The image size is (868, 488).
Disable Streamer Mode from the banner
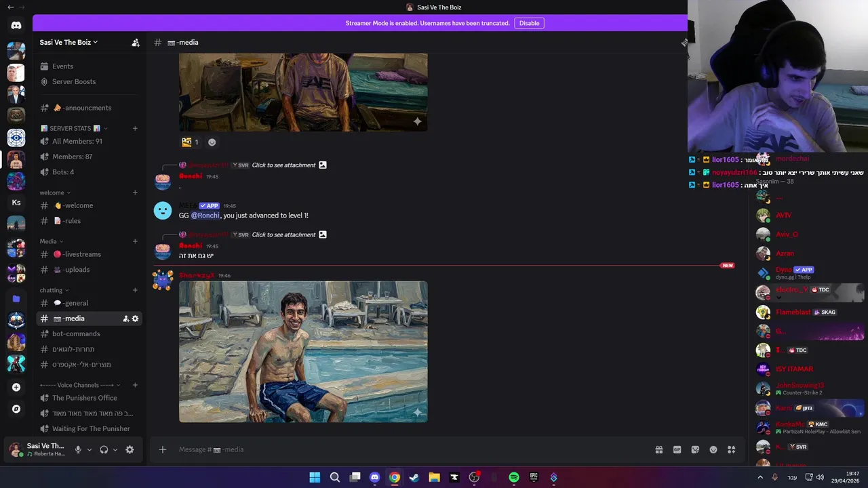coord(529,23)
